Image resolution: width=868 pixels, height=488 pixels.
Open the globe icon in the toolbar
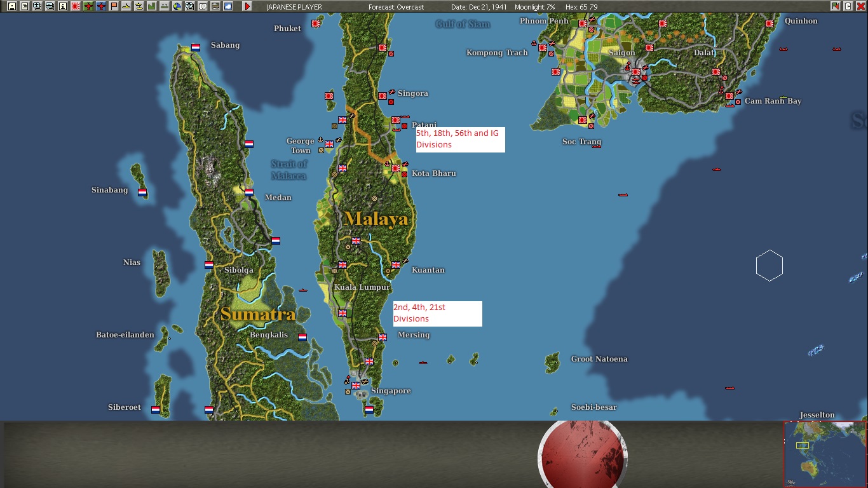177,6
